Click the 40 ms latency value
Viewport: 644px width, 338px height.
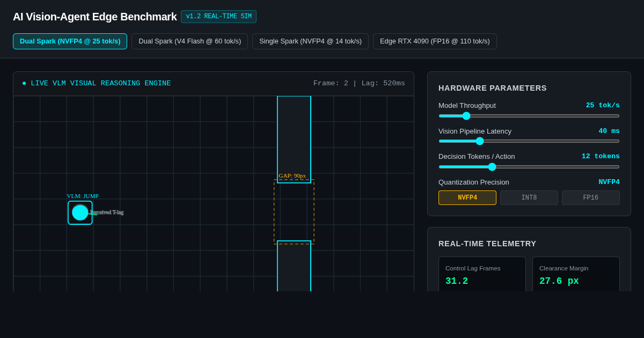coord(609,131)
